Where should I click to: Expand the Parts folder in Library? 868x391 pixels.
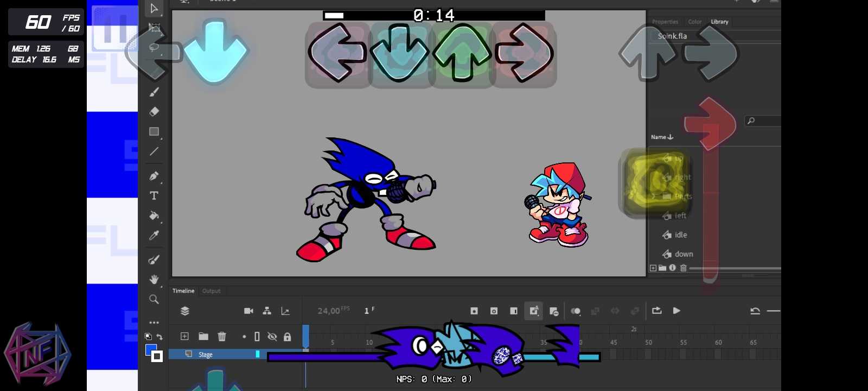[x=654, y=196]
